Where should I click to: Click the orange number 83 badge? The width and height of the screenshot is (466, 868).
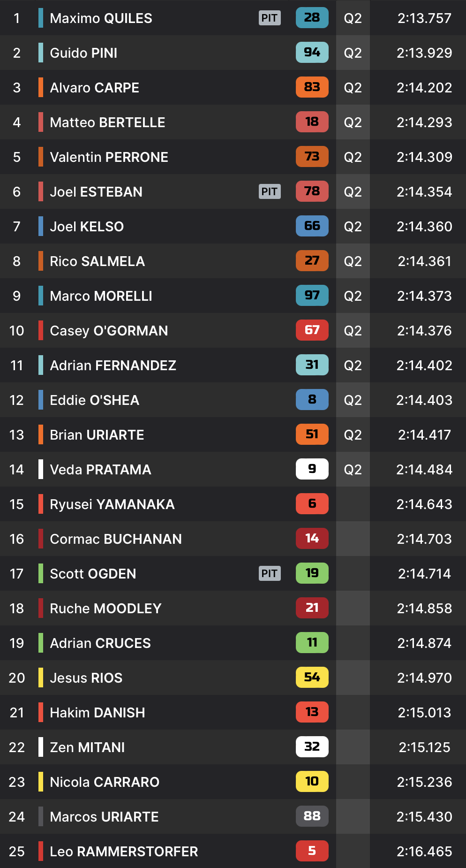pyautogui.click(x=312, y=87)
